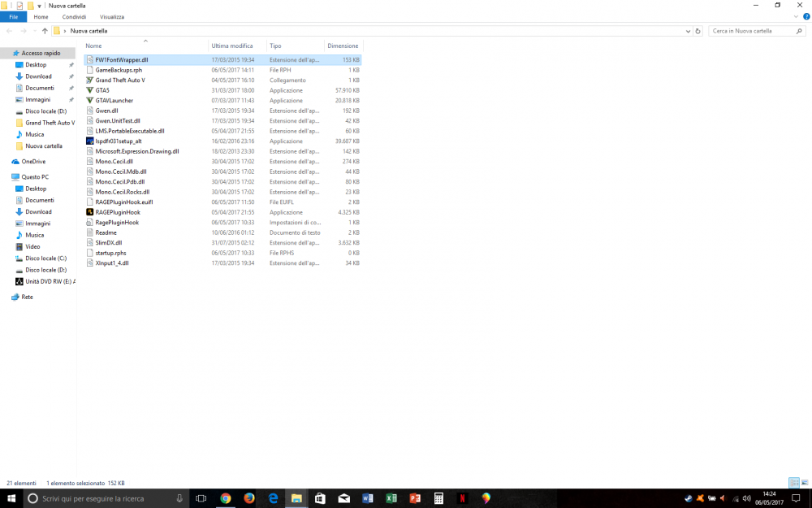The image size is (812, 508).
Task: Open the Action Center notification icon
Action: click(x=796, y=498)
